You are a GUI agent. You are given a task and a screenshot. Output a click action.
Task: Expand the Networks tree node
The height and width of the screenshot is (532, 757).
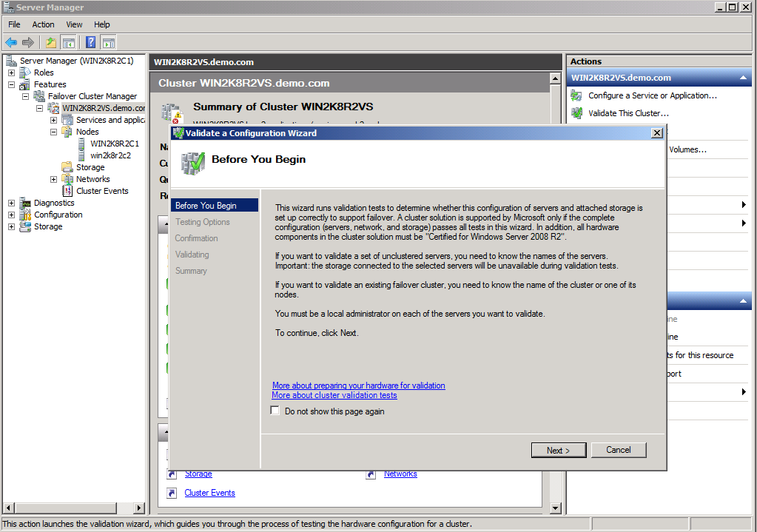tap(53, 179)
